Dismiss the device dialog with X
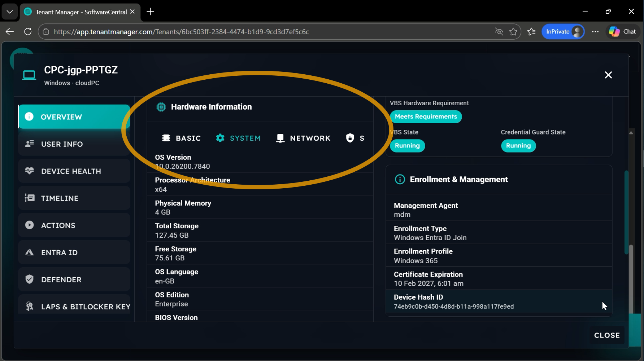The image size is (644, 361). (x=608, y=75)
